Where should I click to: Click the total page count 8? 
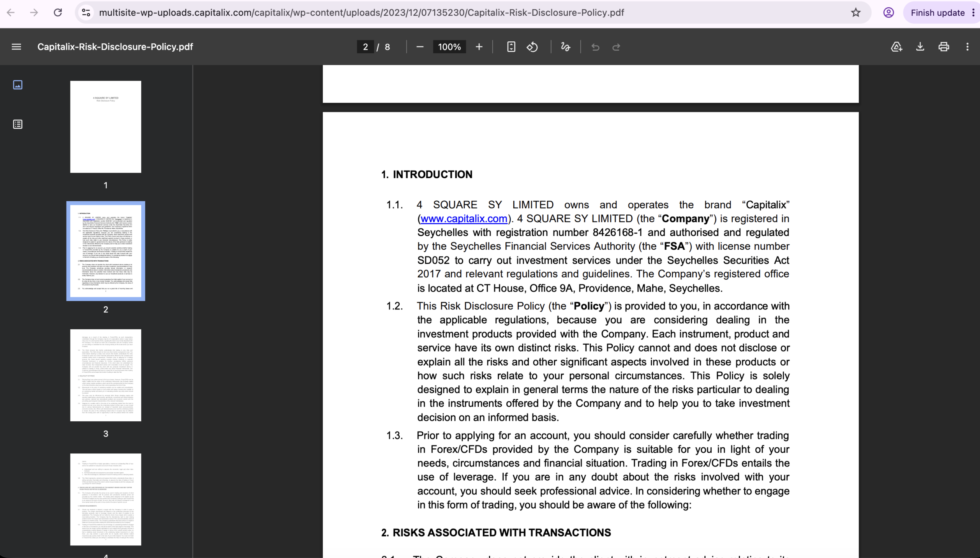pyautogui.click(x=387, y=47)
